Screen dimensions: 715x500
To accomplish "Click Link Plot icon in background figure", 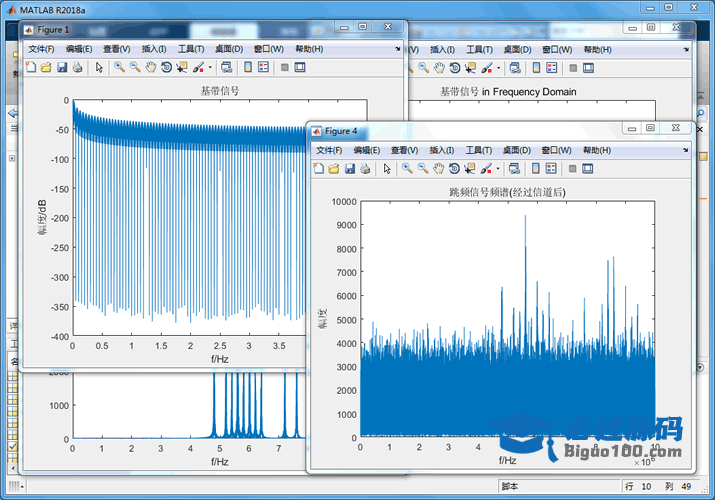I will [x=515, y=68].
